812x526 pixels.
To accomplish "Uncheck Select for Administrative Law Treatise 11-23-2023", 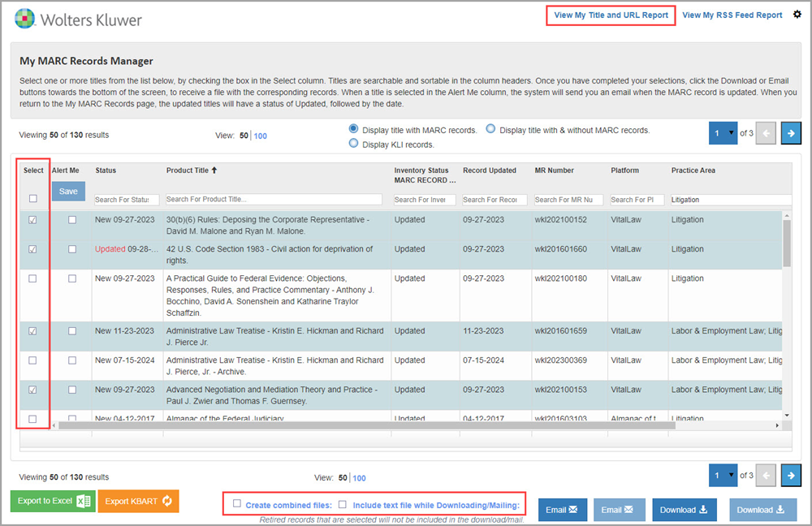I will pyautogui.click(x=32, y=331).
